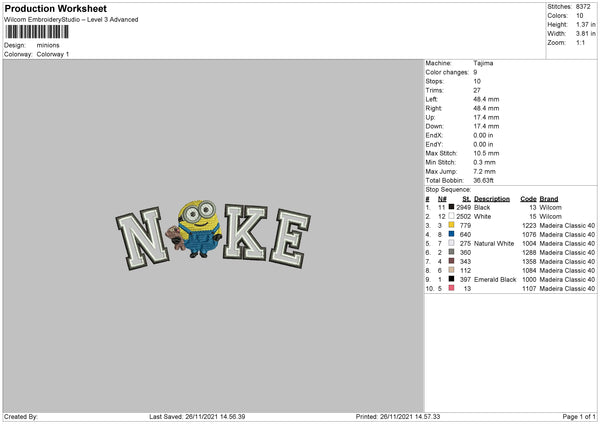This screenshot has width=600, height=424.
Task: Click the brown color swatch code 1358
Action: [452, 261]
